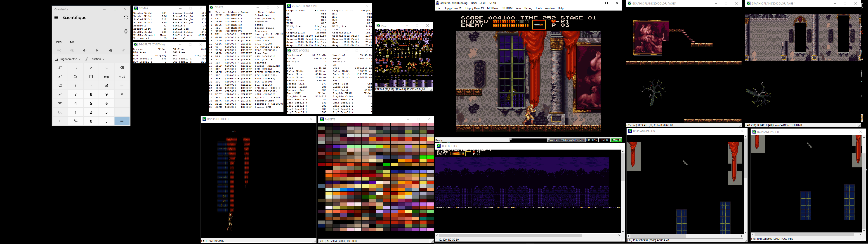This screenshot has height=244, width=868.
Task: Click the square root function key
Action: click(x=60, y=86)
